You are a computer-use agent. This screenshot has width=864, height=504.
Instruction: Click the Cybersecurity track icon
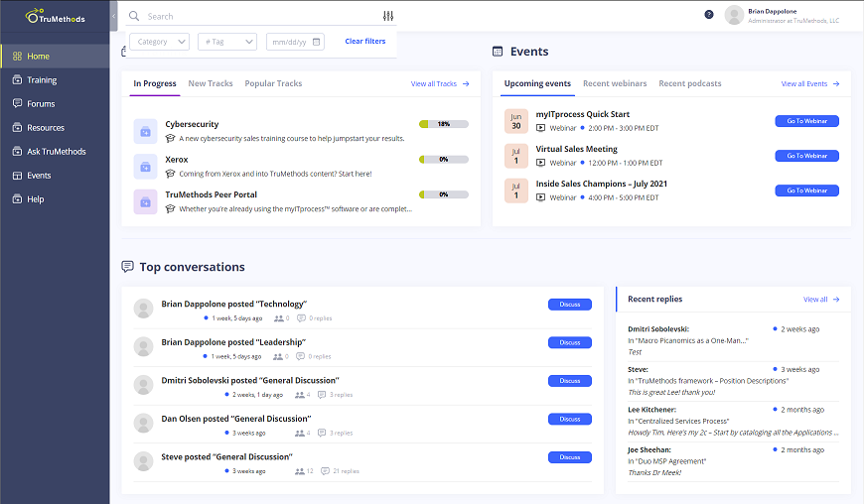click(145, 132)
